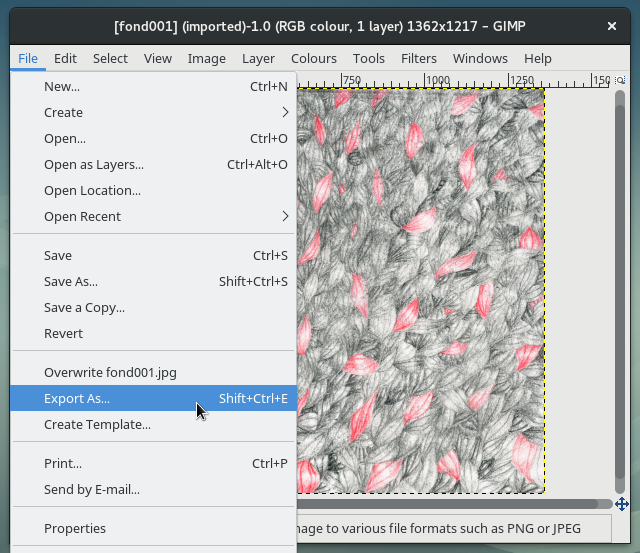Open the Help menu
Screen dimensions: 640x553
coord(538,58)
